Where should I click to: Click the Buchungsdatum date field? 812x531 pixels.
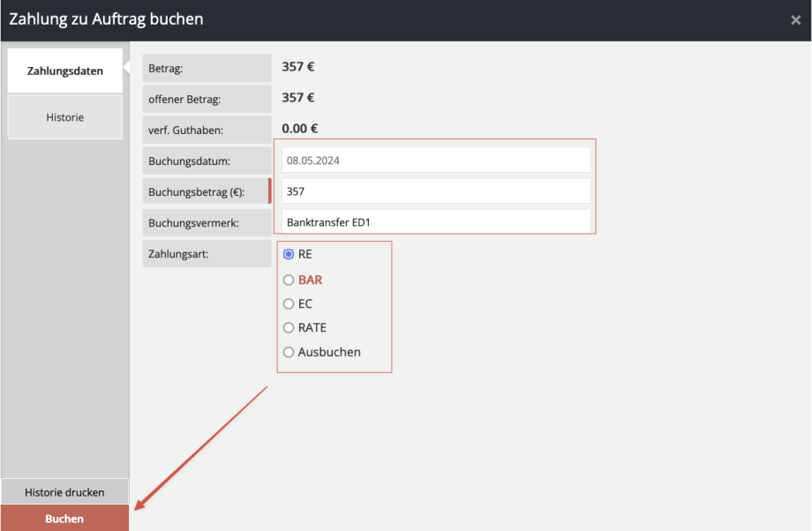(x=436, y=161)
